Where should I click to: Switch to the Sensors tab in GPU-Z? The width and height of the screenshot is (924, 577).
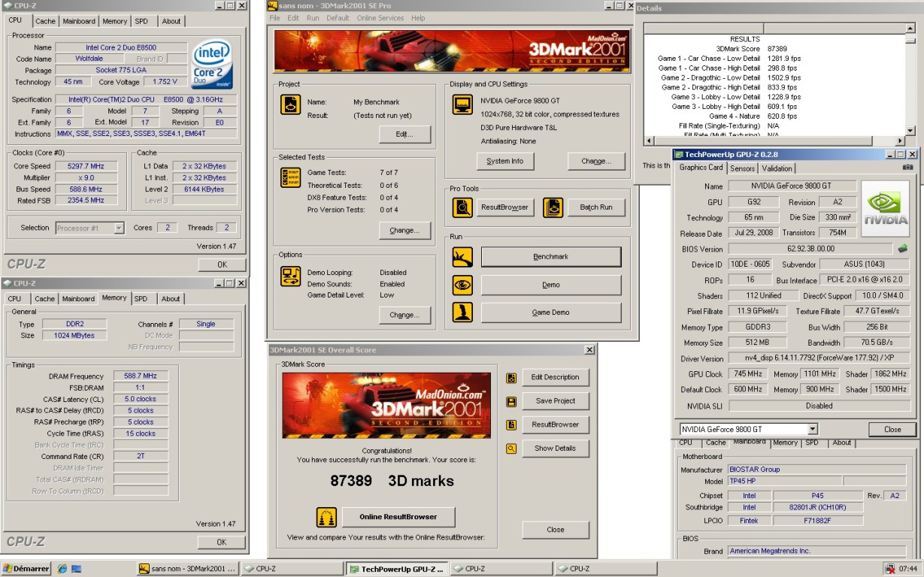(742, 168)
